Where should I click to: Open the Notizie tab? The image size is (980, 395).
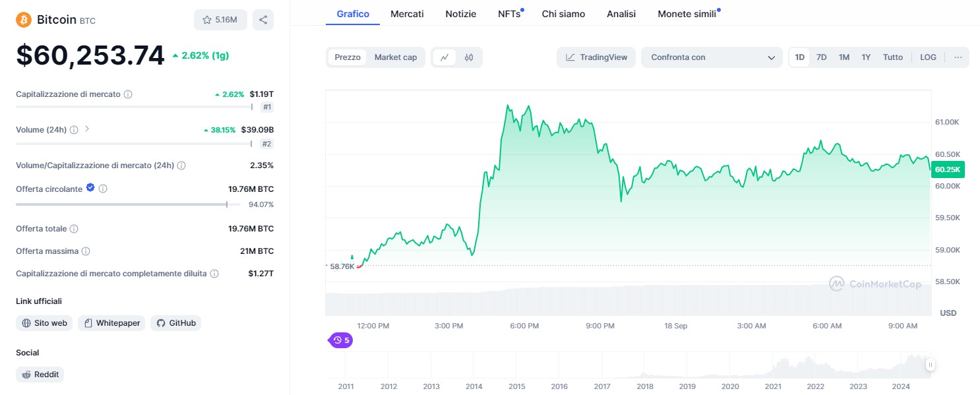(x=460, y=14)
